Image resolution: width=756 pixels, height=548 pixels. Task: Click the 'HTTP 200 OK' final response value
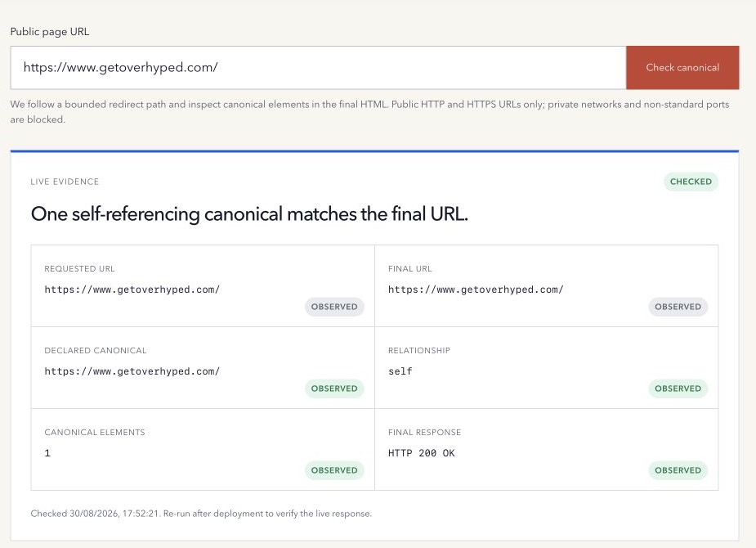(422, 453)
